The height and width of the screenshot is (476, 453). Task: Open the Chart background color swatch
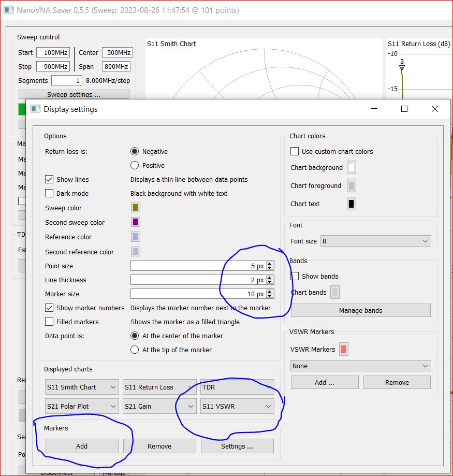(352, 167)
